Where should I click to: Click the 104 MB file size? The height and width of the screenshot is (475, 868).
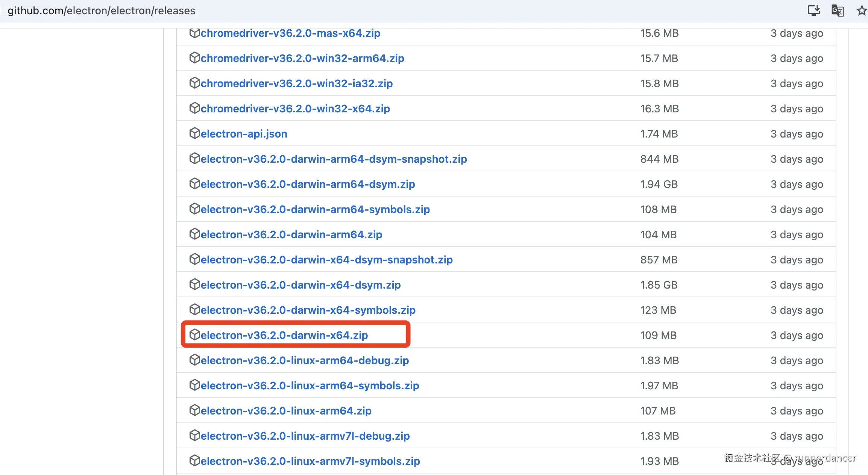point(658,234)
